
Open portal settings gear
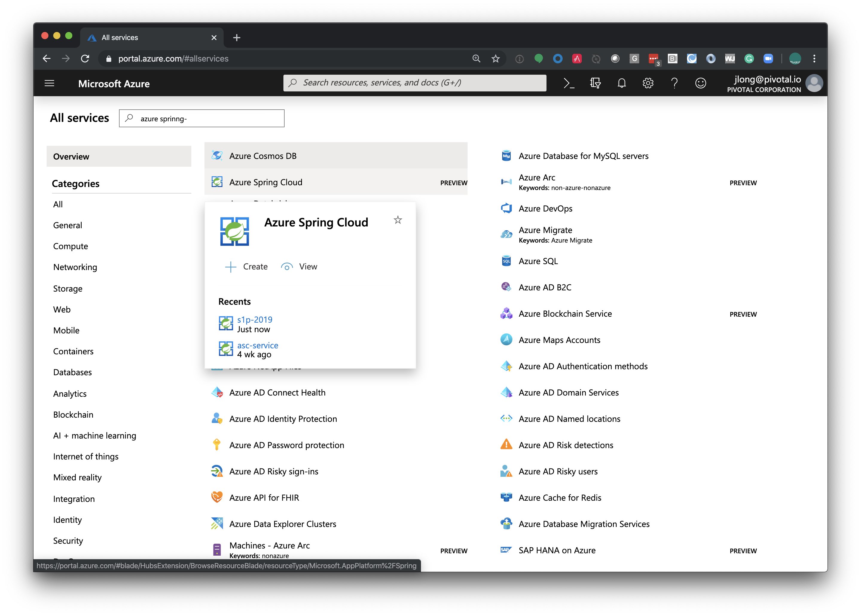648,83
